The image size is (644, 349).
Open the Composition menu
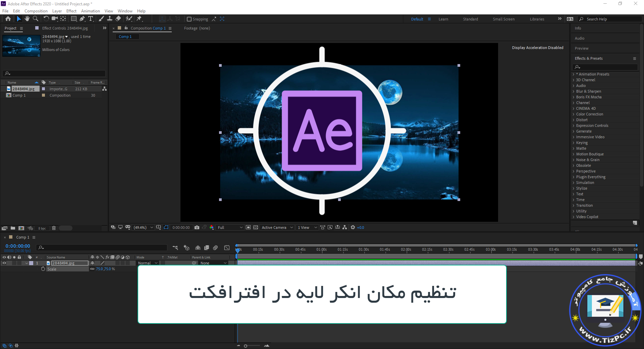pos(36,11)
